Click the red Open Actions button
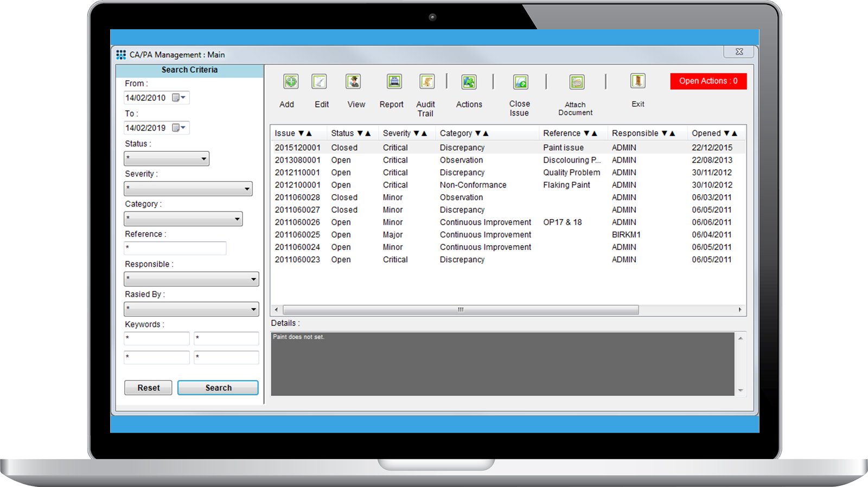 click(708, 81)
